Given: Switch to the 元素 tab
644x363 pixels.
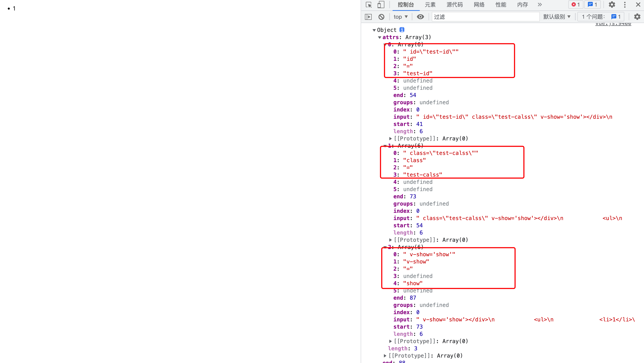Looking at the screenshot, I should pos(430,5).
